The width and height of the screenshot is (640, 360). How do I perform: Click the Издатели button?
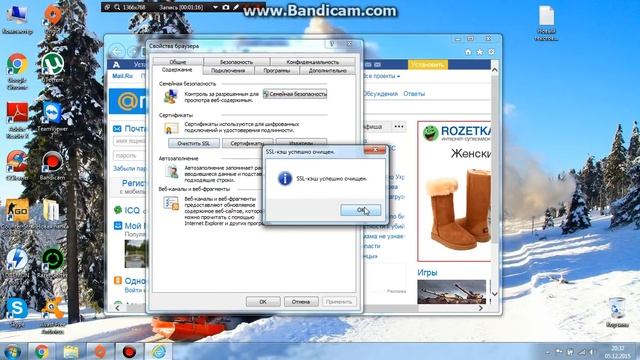tap(301, 142)
